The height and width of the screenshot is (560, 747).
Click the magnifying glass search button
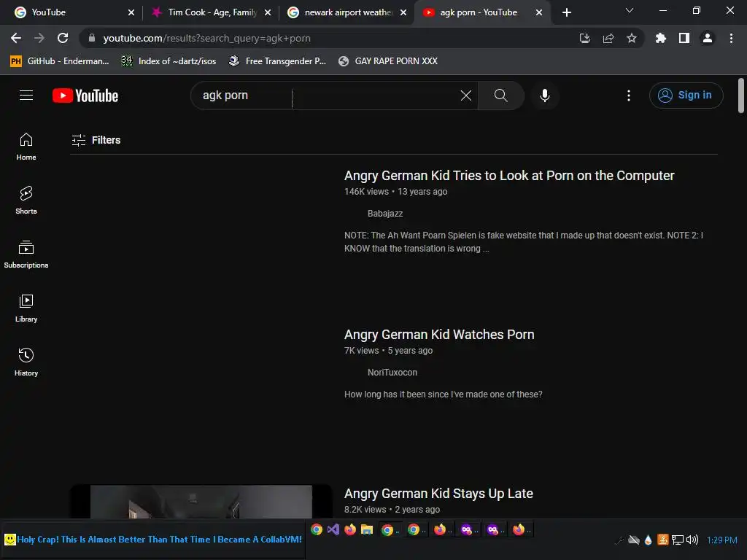pos(500,96)
